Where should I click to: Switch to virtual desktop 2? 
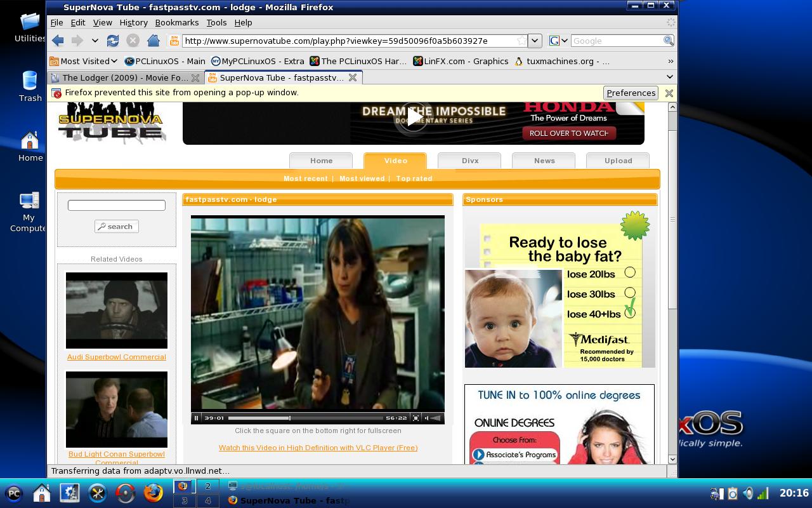pyautogui.click(x=207, y=486)
